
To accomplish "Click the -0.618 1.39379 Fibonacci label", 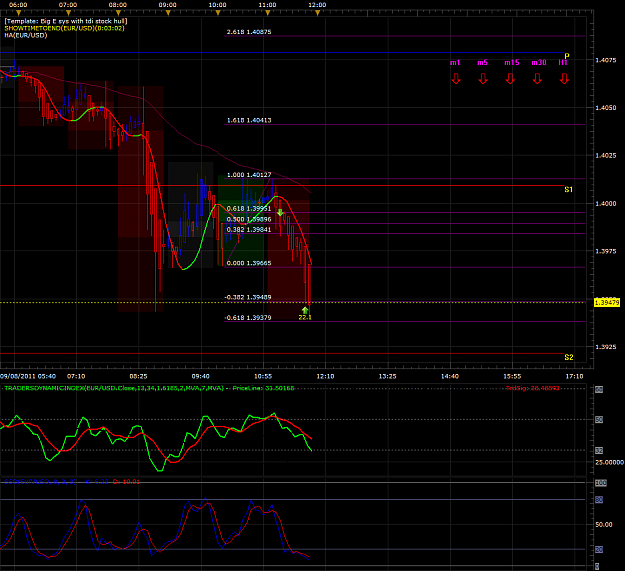I will pyautogui.click(x=248, y=318).
